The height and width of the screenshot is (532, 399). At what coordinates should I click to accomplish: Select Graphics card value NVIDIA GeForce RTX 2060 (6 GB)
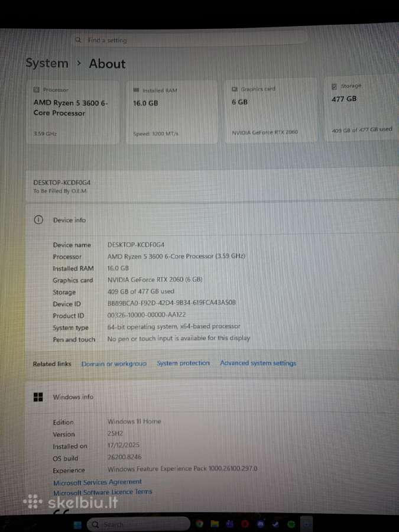click(155, 280)
